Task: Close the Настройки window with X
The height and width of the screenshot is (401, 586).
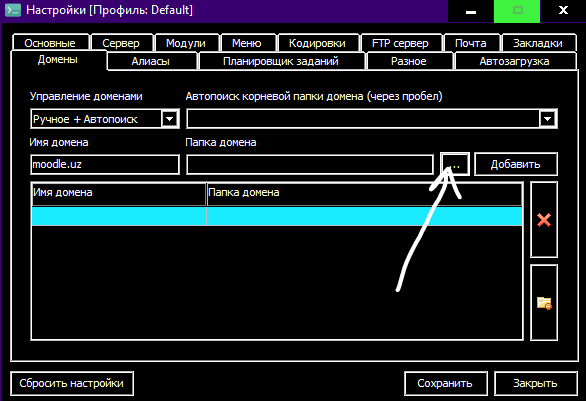Action: [x=563, y=11]
